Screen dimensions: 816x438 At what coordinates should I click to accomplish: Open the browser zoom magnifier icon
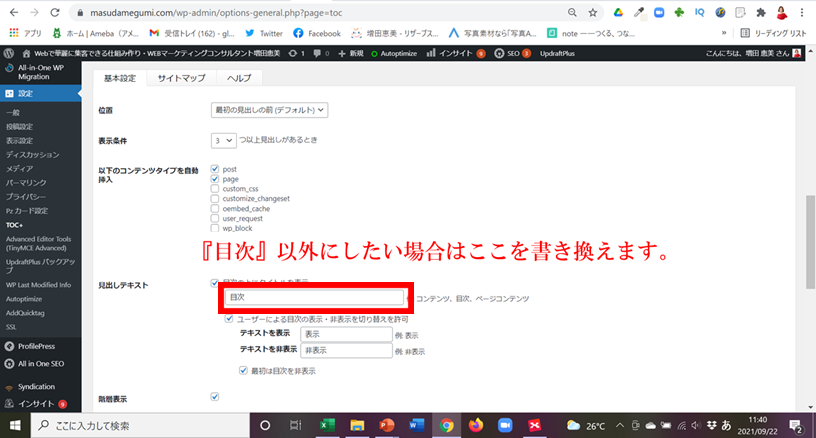pos(572,12)
